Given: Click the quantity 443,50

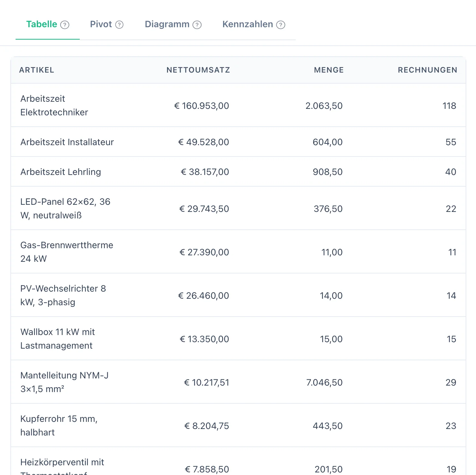Looking at the screenshot, I should pos(327,426).
